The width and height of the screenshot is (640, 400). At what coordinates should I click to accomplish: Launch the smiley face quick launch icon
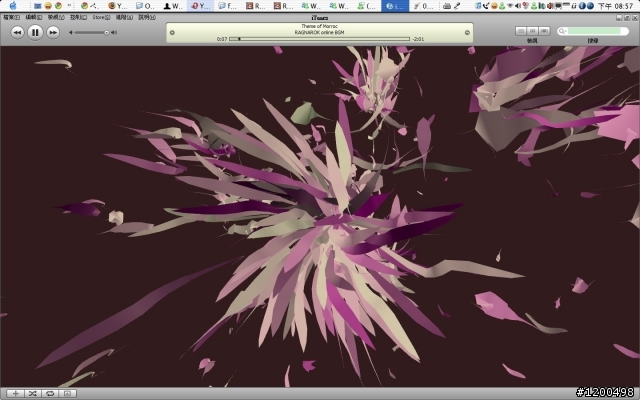pyautogui.click(x=48, y=6)
